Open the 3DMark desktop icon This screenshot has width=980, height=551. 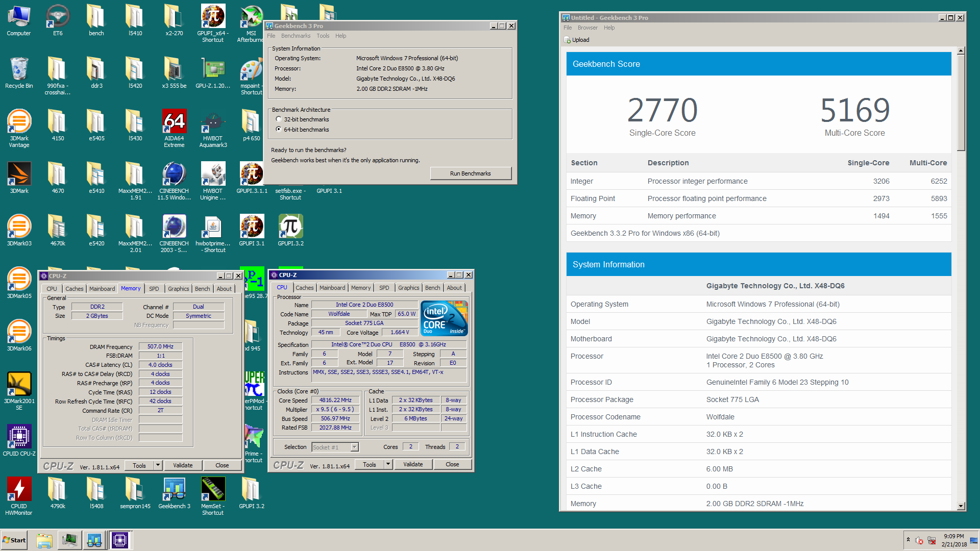(19, 178)
